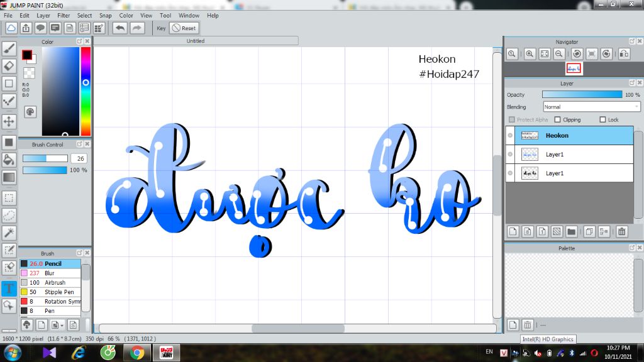The height and width of the screenshot is (362, 644).
Task: Undock the Color panel
Action: coord(79,41)
